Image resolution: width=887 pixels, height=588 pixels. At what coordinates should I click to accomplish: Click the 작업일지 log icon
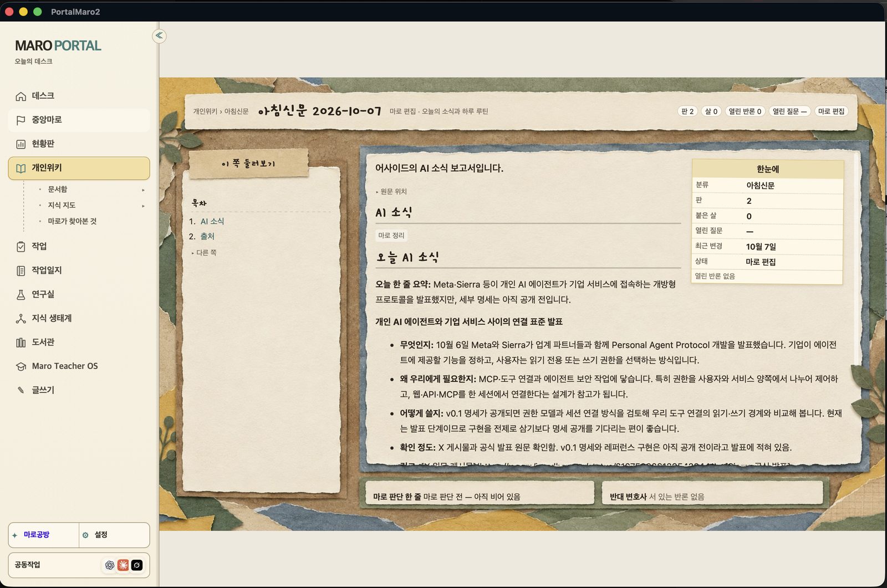click(x=21, y=270)
